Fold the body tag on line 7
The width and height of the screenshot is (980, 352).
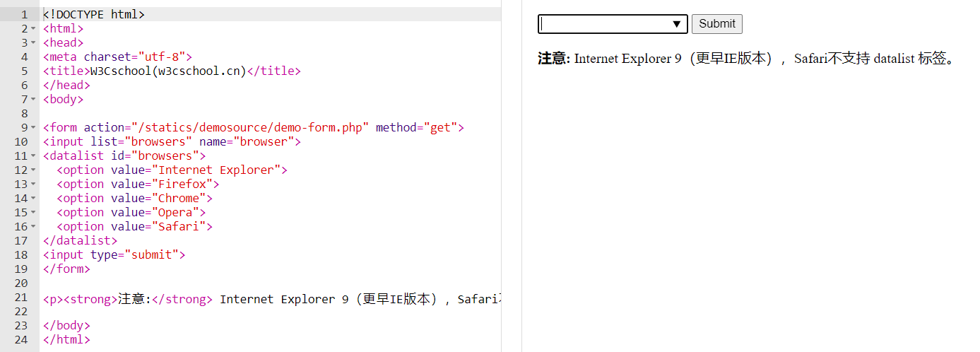click(x=33, y=100)
